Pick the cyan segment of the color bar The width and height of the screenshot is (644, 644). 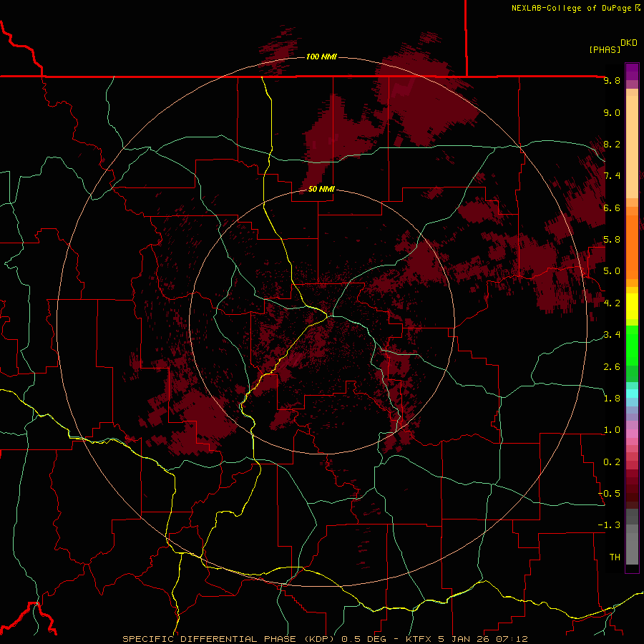[632, 394]
